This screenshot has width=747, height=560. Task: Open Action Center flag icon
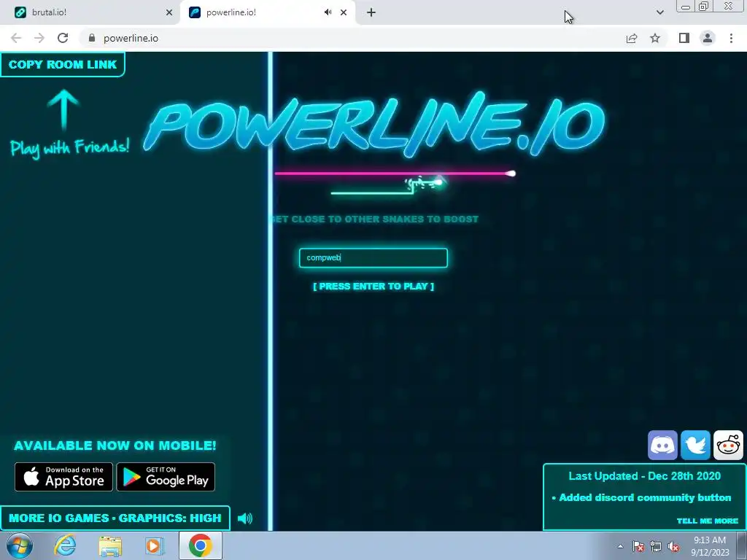pos(638,546)
